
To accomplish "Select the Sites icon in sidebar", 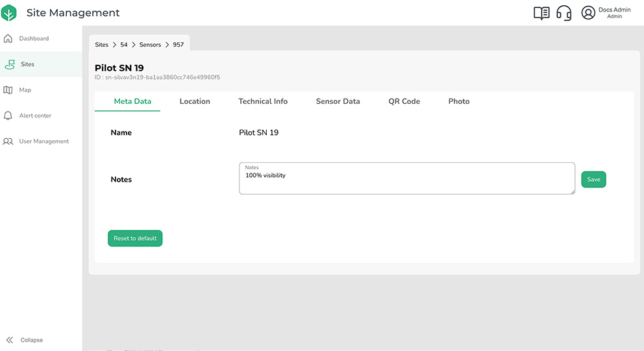I will pos(10,64).
